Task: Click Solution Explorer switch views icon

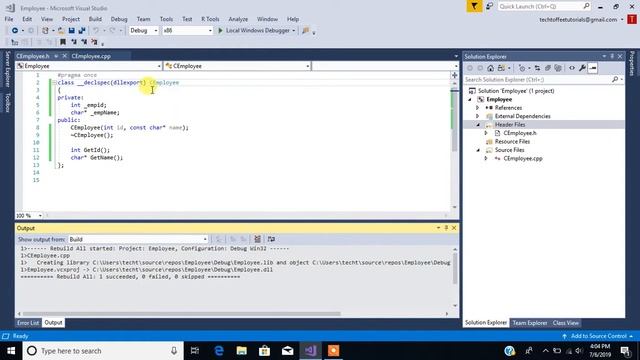Action: pyautogui.click(x=501, y=68)
